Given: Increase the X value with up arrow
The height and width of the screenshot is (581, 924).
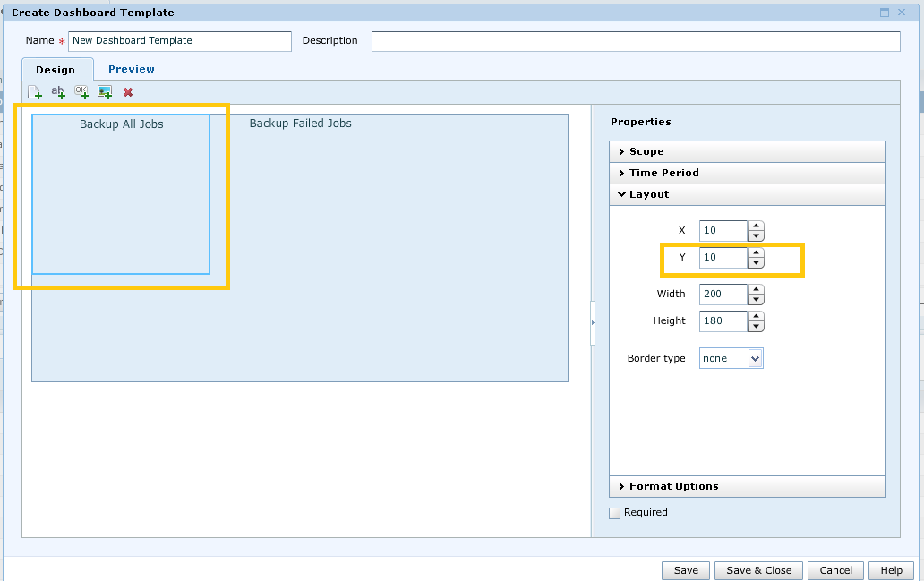Looking at the screenshot, I should click(757, 226).
